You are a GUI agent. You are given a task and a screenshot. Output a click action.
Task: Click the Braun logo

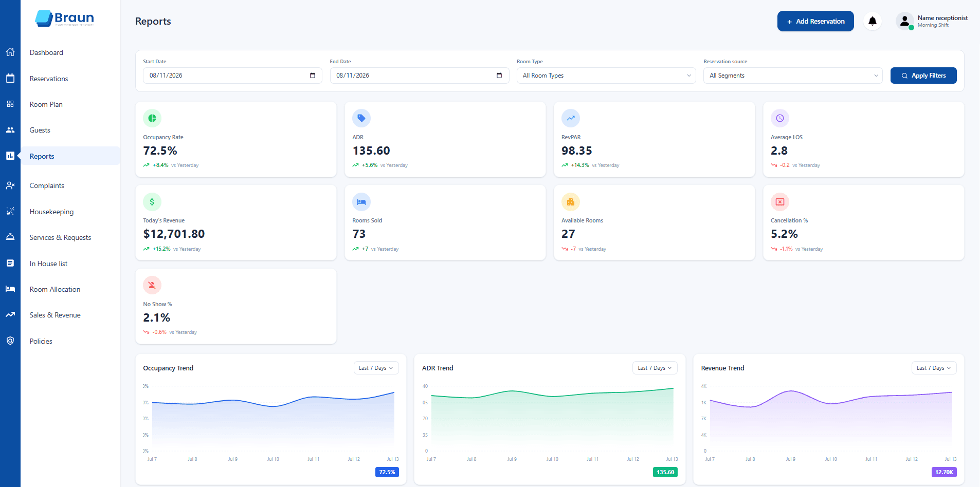tap(65, 18)
